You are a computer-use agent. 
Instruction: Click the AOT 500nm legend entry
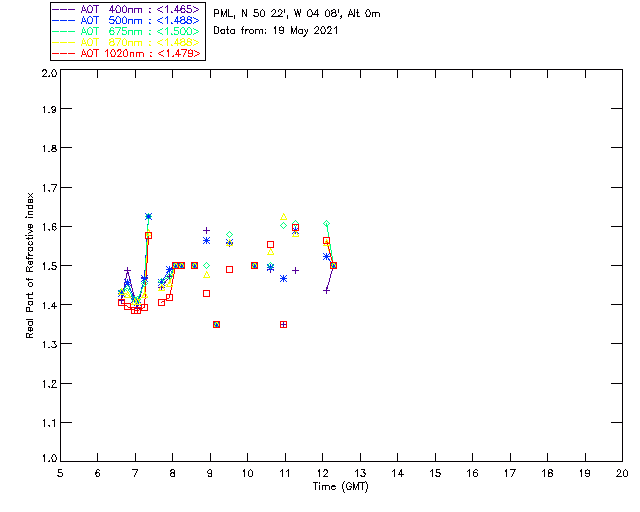click(x=127, y=20)
